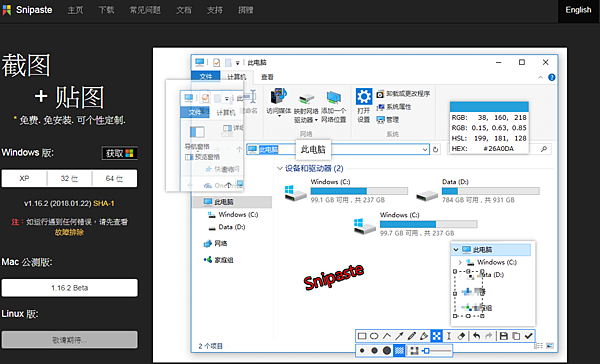
Task: Choose the largest brush size dot
Action: pyautogui.click(x=387, y=351)
